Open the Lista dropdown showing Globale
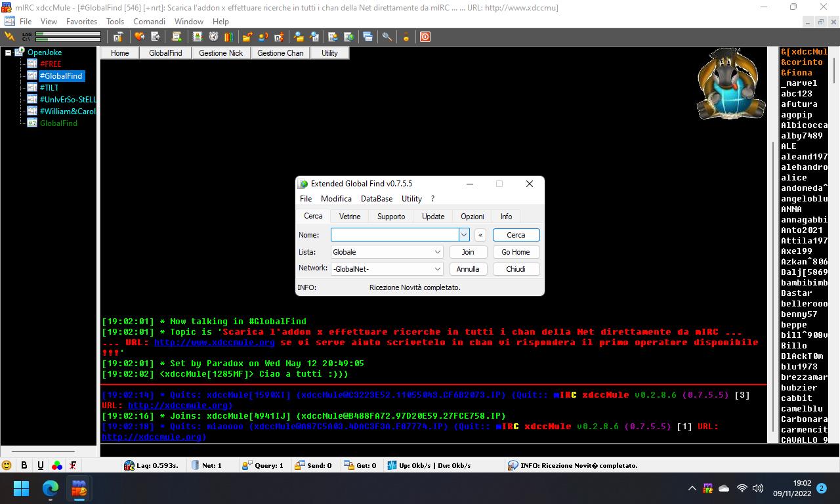 pos(437,252)
